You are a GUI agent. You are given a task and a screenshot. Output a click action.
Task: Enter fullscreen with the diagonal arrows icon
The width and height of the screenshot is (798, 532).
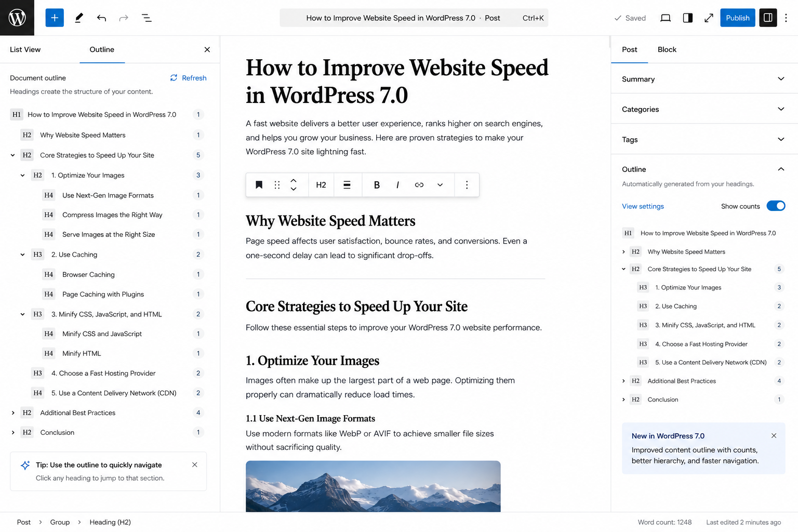click(709, 18)
